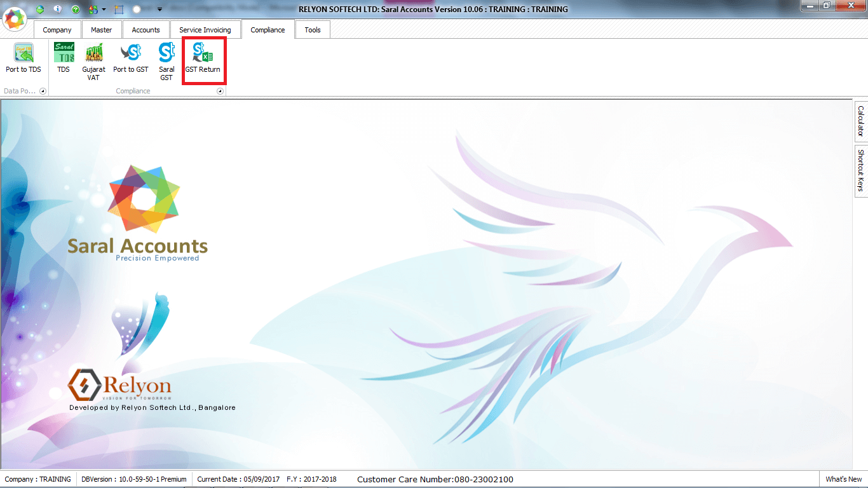868x488 pixels.
Task: Switch to the Company ribbon tab
Action: 57,30
